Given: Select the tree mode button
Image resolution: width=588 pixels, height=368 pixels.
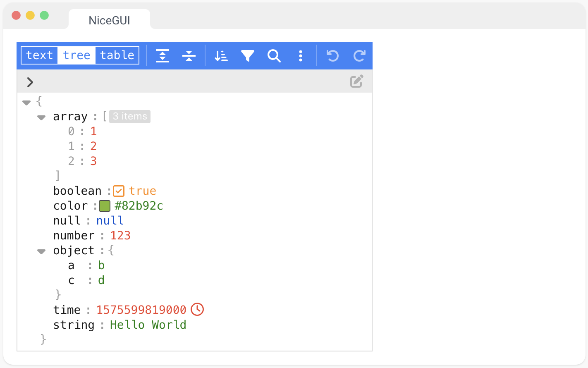Looking at the screenshot, I should pyautogui.click(x=76, y=55).
